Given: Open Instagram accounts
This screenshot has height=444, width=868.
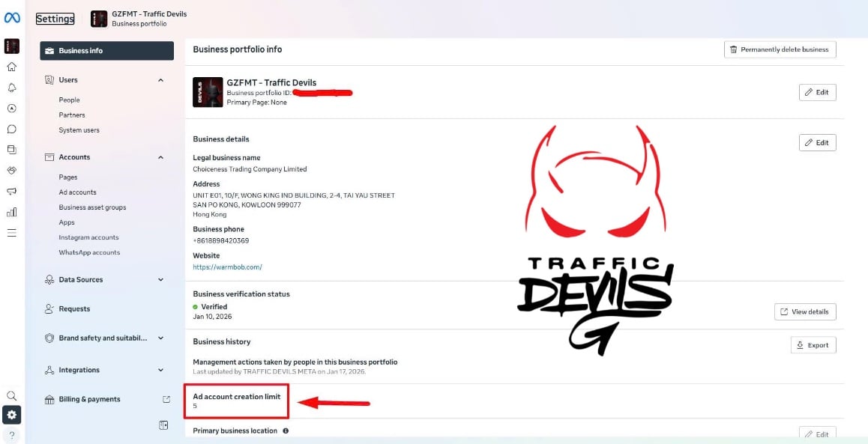Looking at the screenshot, I should [88, 237].
